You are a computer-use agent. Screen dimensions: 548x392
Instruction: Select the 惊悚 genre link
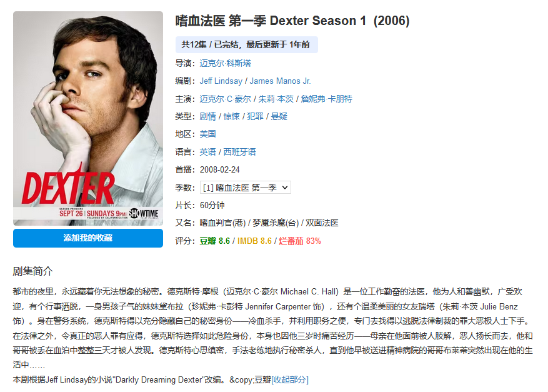point(231,116)
